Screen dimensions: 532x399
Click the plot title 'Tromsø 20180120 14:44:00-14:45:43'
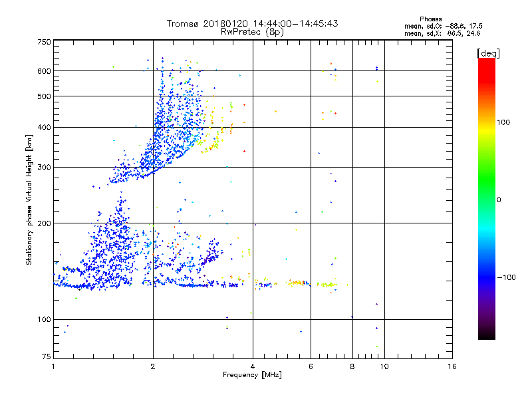[x=252, y=23]
